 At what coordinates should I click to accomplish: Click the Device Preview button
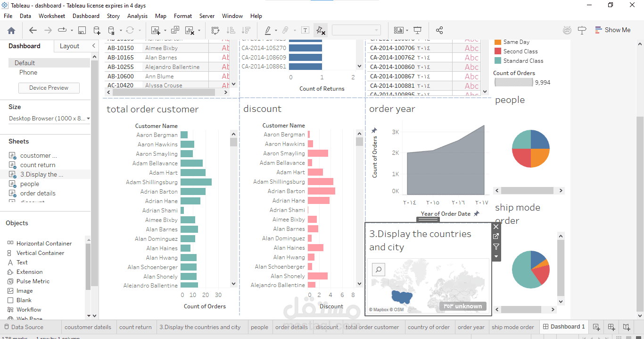(x=49, y=88)
